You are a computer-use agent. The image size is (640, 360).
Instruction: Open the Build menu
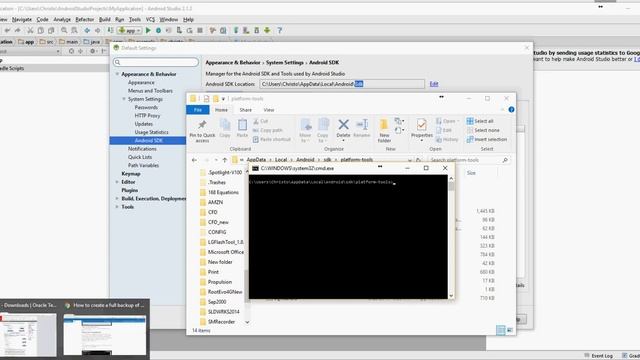click(x=104, y=19)
